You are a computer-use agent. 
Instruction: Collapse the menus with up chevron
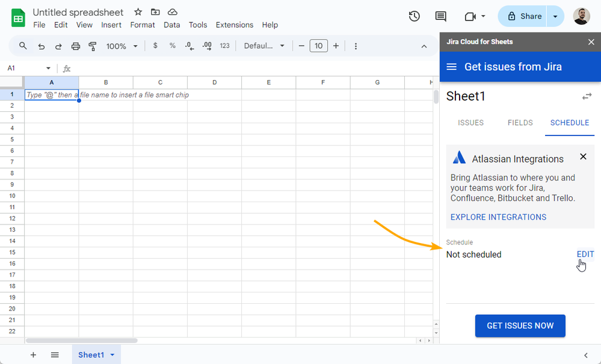(x=424, y=46)
